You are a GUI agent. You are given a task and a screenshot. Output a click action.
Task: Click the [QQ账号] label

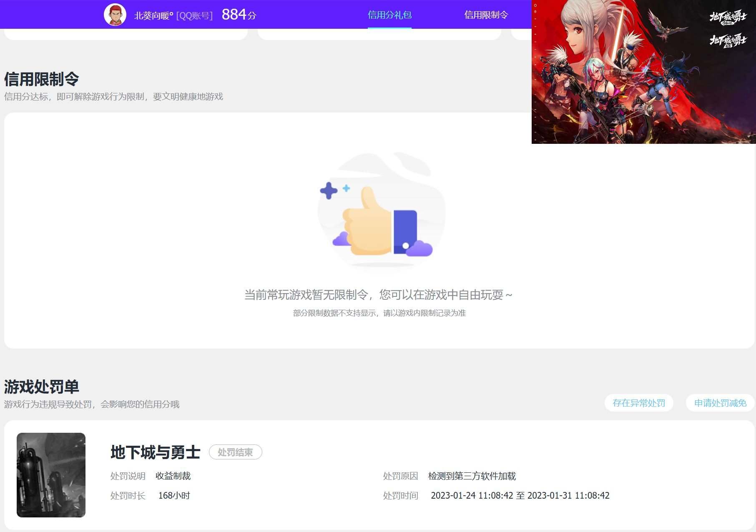pos(194,15)
